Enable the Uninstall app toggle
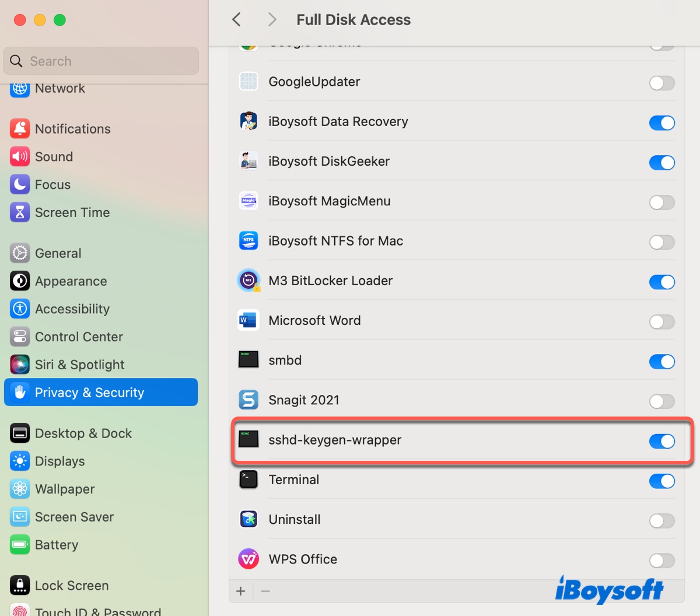700x616 pixels. pos(662,520)
